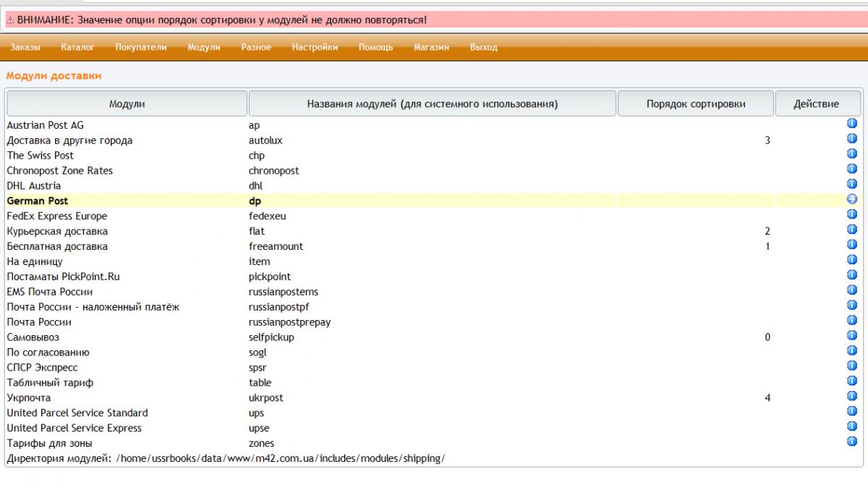Image resolution: width=868 pixels, height=488 pixels.
Task: Click info icon for United Parcel Service Express
Action: tap(851, 426)
